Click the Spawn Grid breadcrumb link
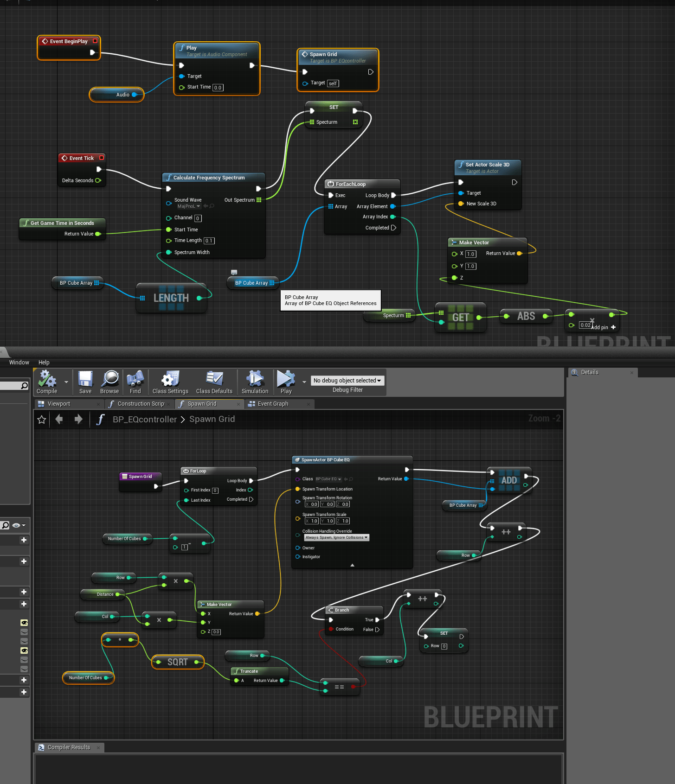 (x=212, y=420)
